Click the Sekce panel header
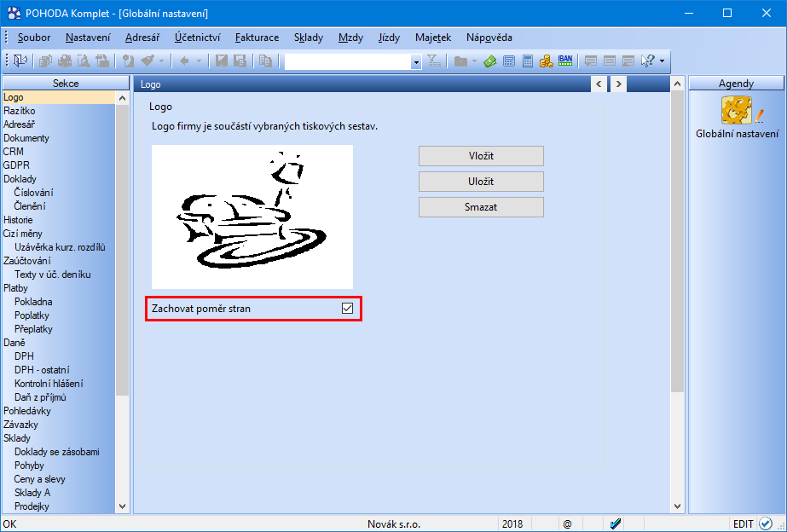787x532 pixels. pyautogui.click(x=66, y=84)
